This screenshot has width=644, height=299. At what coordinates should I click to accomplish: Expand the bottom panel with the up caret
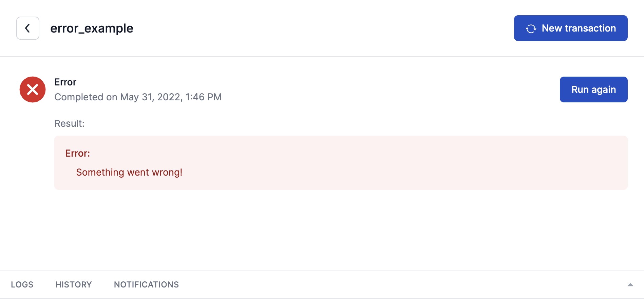(630, 285)
